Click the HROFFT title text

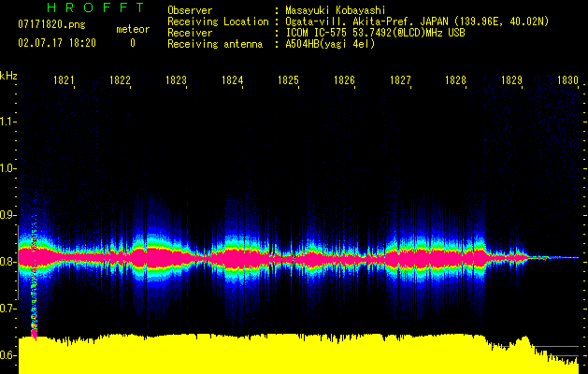(x=96, y=7)
